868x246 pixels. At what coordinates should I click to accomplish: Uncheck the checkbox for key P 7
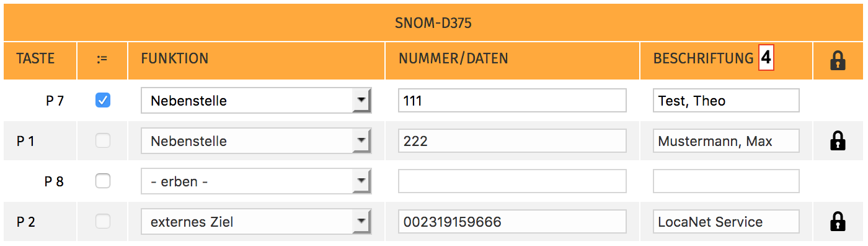pyautogui.click(x=103, y=100)
